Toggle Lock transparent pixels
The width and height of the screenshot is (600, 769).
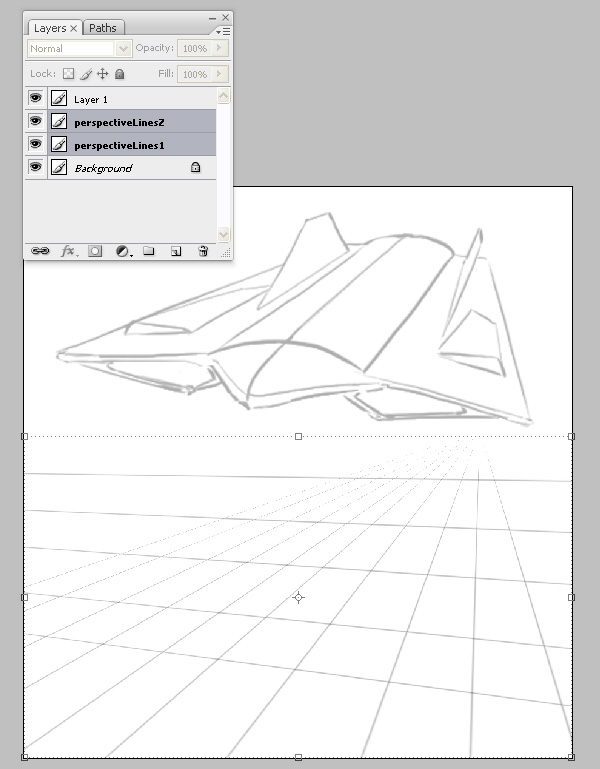69,74
